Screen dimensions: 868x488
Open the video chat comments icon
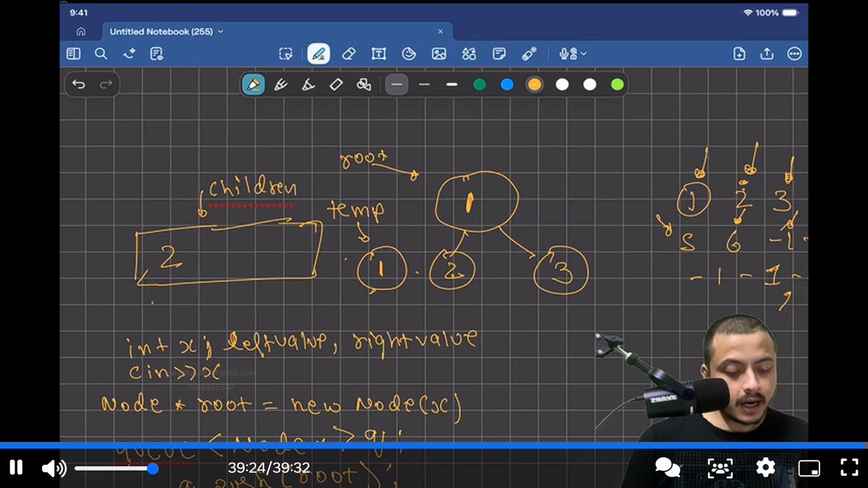[x=667, y=468]
